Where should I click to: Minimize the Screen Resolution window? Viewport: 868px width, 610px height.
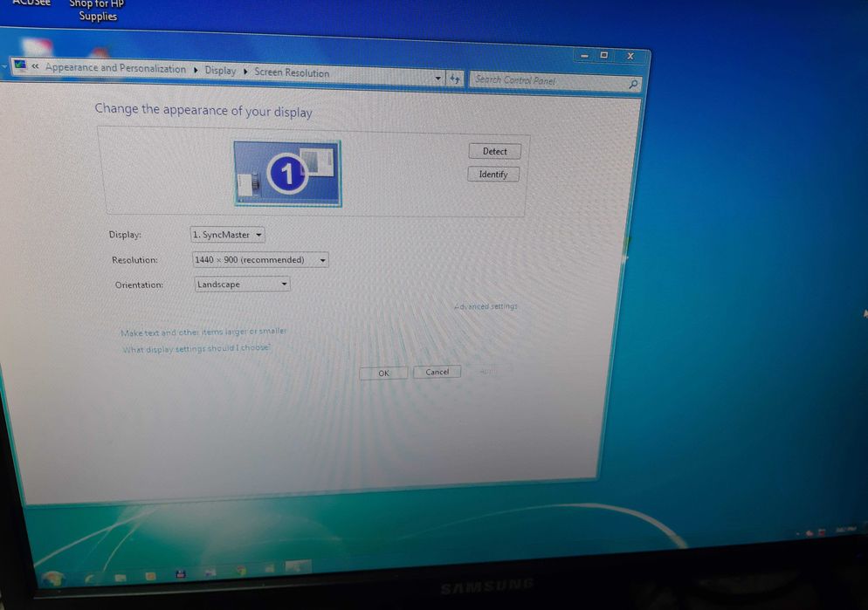[x=584, y=55]
